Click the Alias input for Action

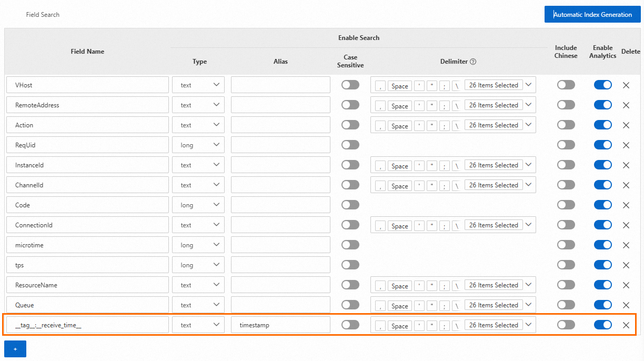click(280, 125)
